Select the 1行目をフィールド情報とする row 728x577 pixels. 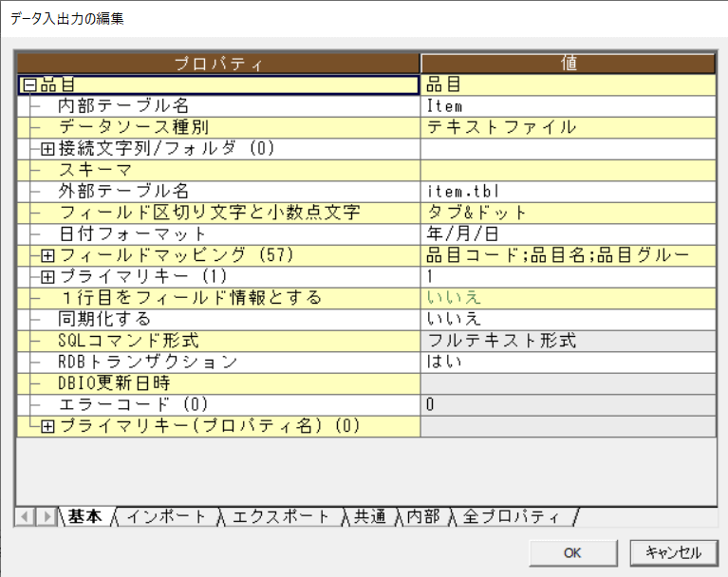(x=218, y=299)
